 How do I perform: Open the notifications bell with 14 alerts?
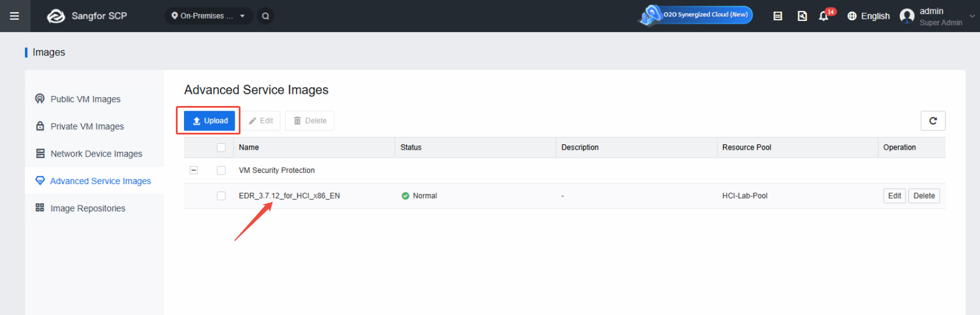click(824, 16)
